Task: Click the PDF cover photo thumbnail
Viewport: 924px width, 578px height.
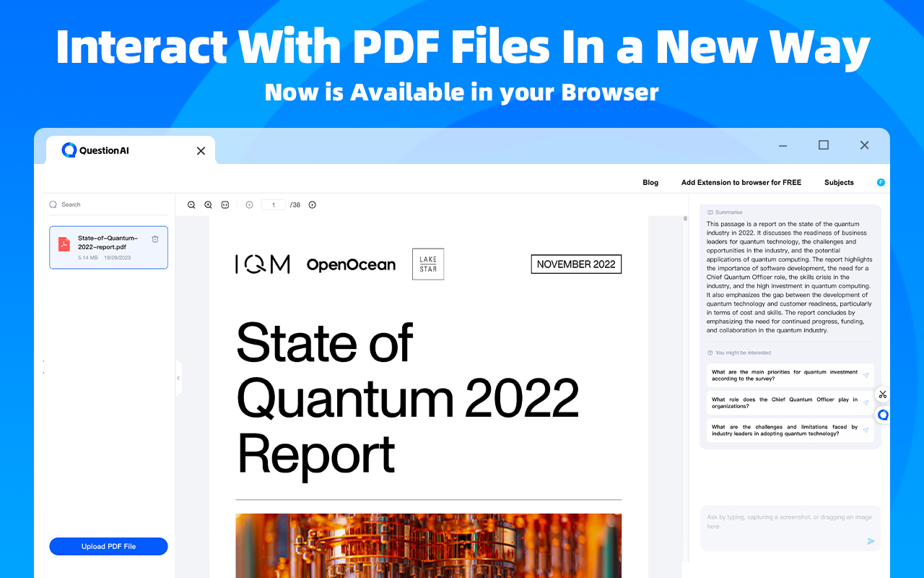Action: pyautogui.click(x=428, y=545)
